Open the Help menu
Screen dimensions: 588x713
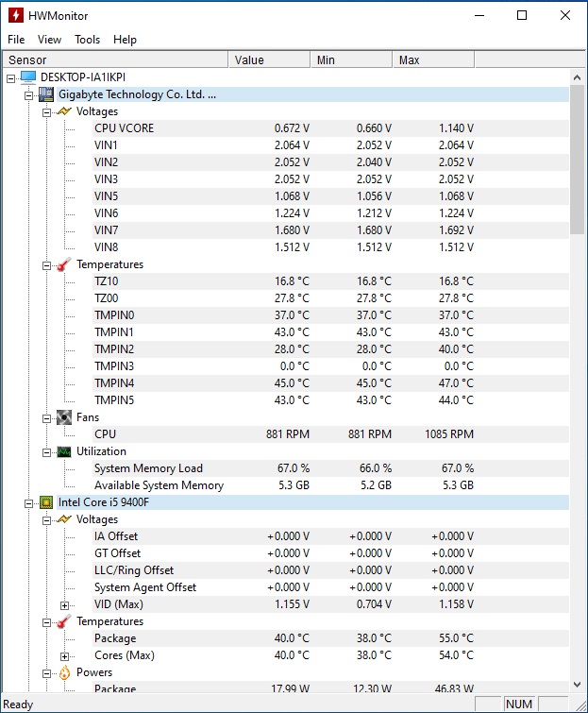[125, 40]
